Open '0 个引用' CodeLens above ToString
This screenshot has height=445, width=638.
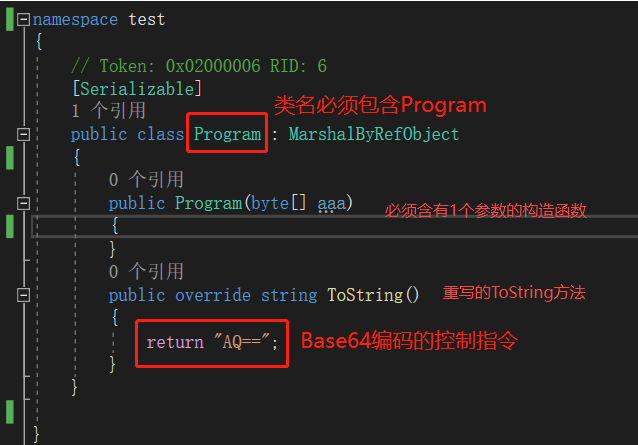coord(146,271)
